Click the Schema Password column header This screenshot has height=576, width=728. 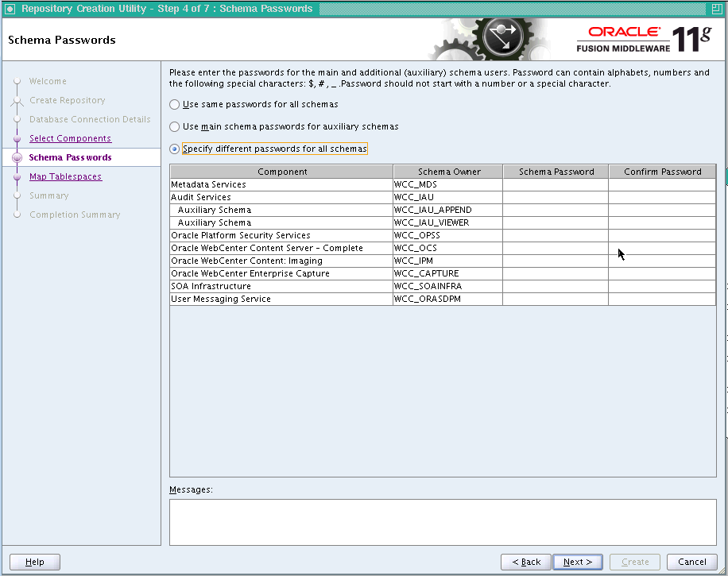556,172
